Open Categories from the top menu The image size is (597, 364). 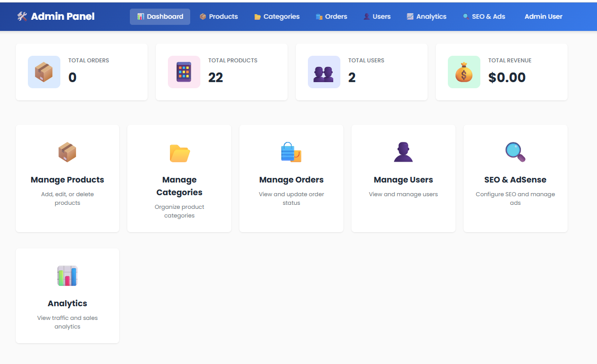point(277,17)
